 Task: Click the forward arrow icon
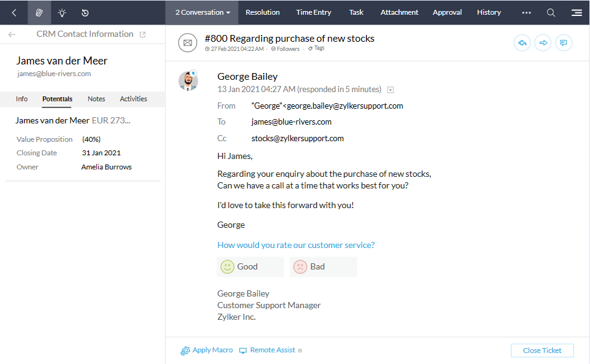(543, 43)
